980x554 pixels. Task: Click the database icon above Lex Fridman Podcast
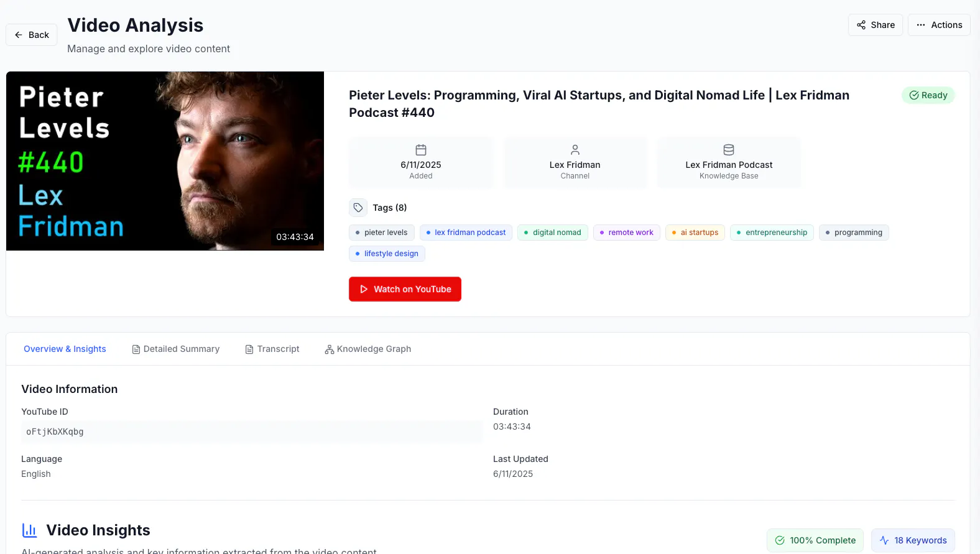pos(729,150)
